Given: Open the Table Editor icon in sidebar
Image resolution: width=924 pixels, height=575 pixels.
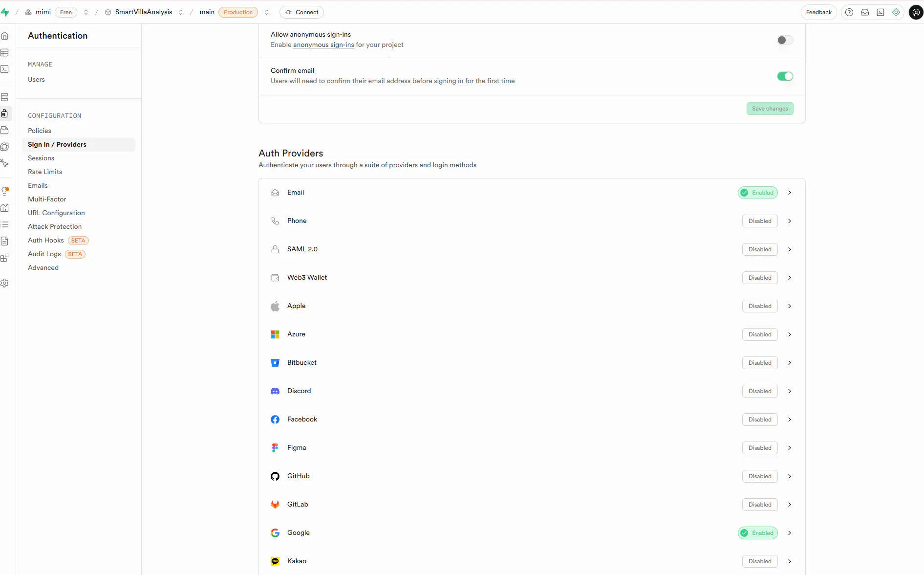Looking at the screenshot, I should pos(5,52).
